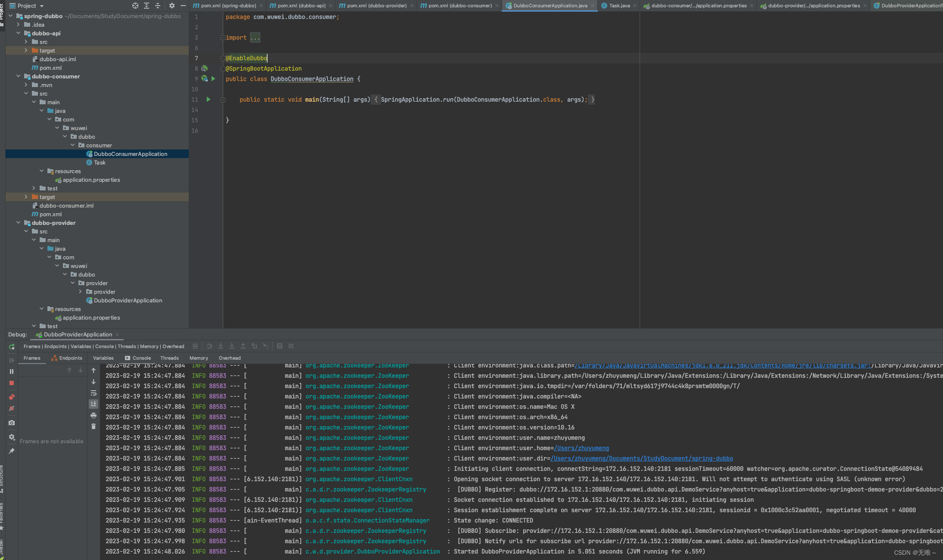Close the DubboConsumerApplication.java tab

pos(593,6)
